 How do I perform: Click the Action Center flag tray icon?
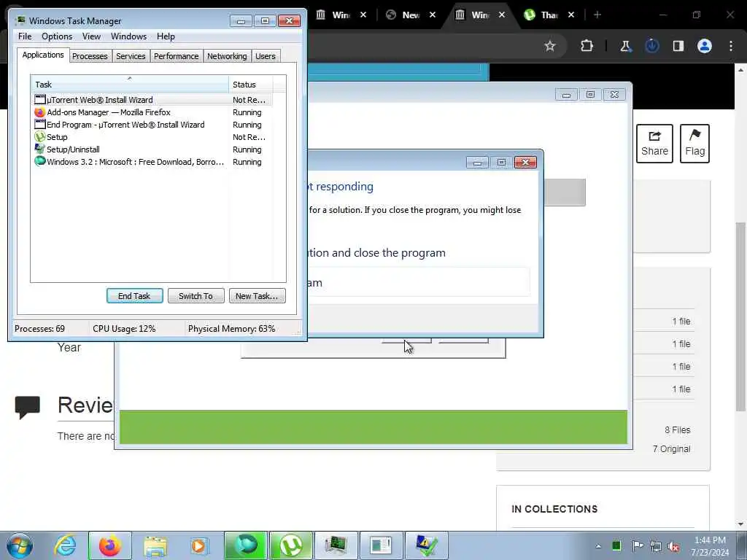coord(638,546)
